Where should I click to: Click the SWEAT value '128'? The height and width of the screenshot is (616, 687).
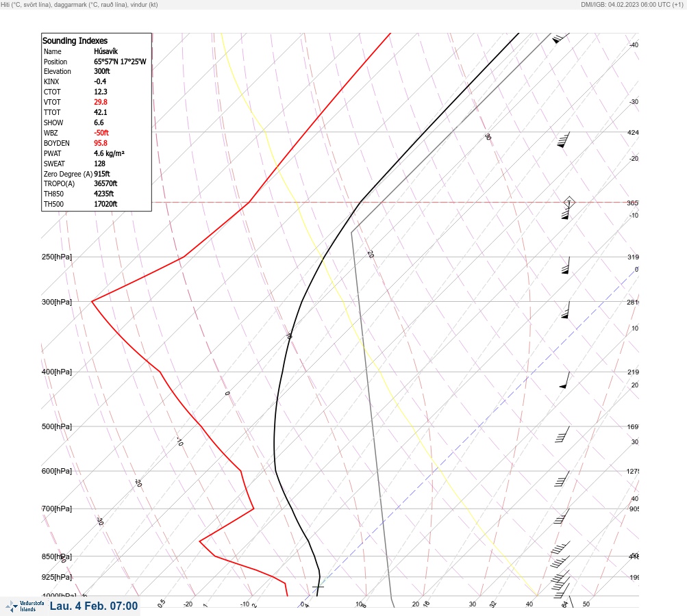pyautogui.click(x=99, y=164)
